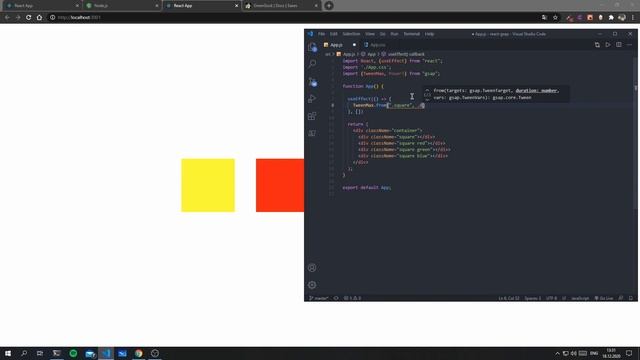640x360 pixels.
Task: Close the GreenSock Docs browser tab
Action: 316,6
